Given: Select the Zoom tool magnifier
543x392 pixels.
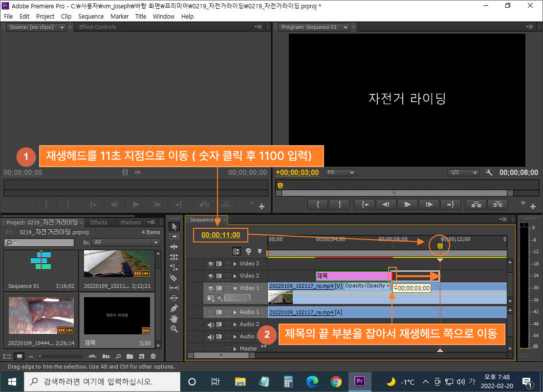Looking at the screenshot, I should click(174, 328).
